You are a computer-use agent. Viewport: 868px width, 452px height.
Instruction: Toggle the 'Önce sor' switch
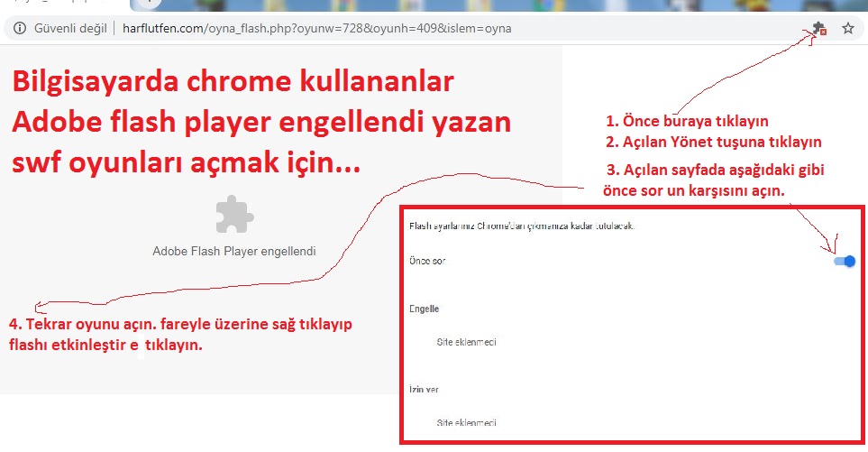[x=845, y=261]
